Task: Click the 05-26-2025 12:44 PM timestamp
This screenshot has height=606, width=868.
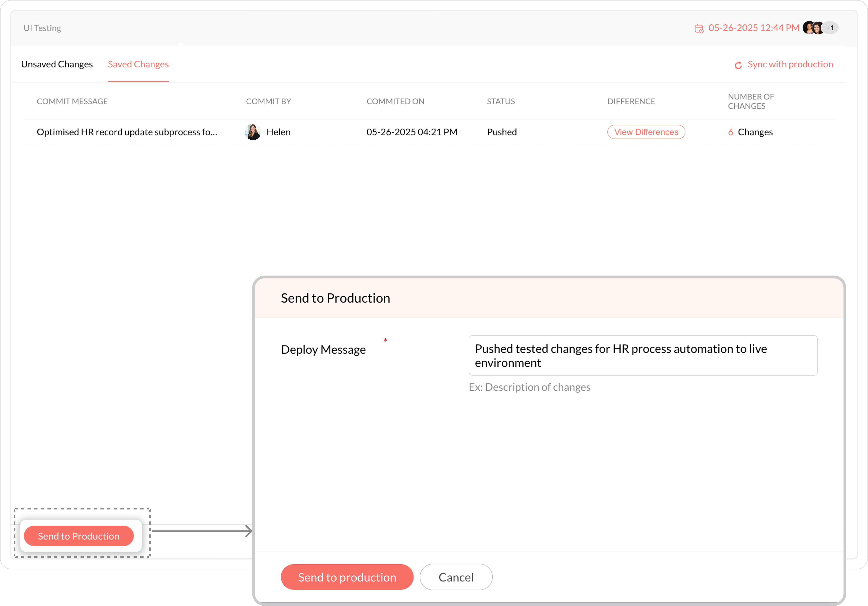Action: pyautogui.click(x=753, y=28)
